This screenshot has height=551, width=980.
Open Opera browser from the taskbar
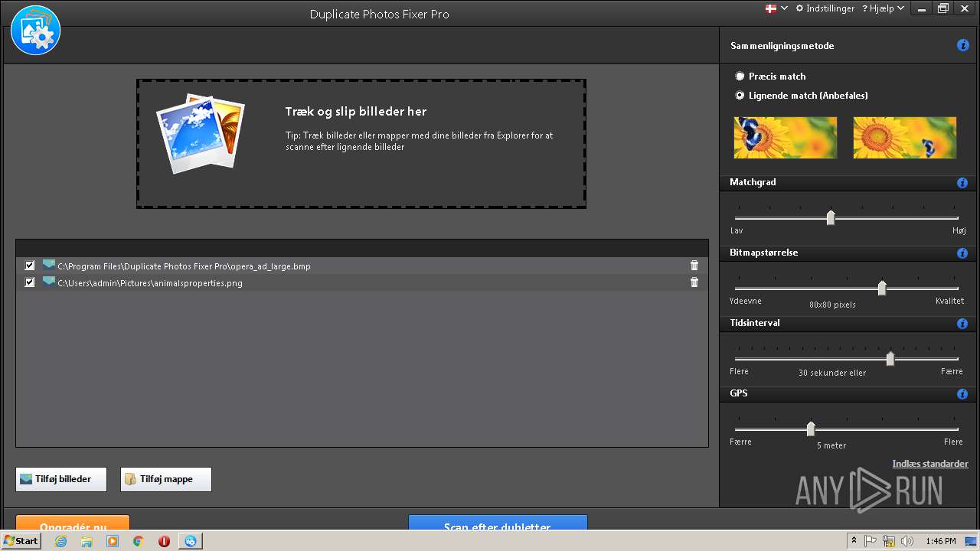pyautogui.click(x=164, y=541)
